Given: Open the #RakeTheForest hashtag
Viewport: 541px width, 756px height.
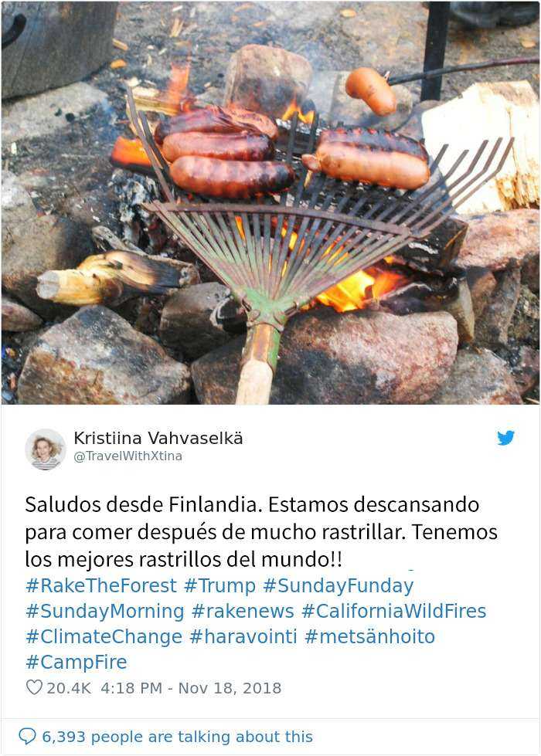Looking at the screenshot, I should point(101,585).
